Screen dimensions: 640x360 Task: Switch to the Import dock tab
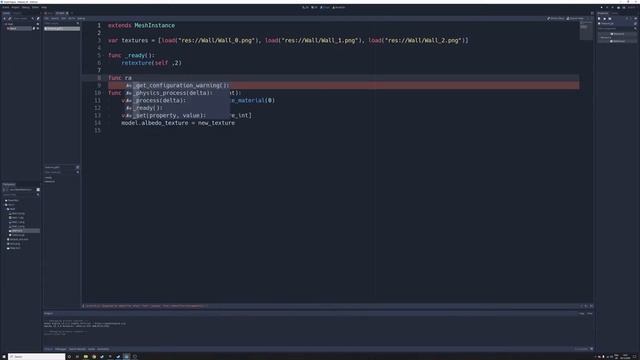17,13
